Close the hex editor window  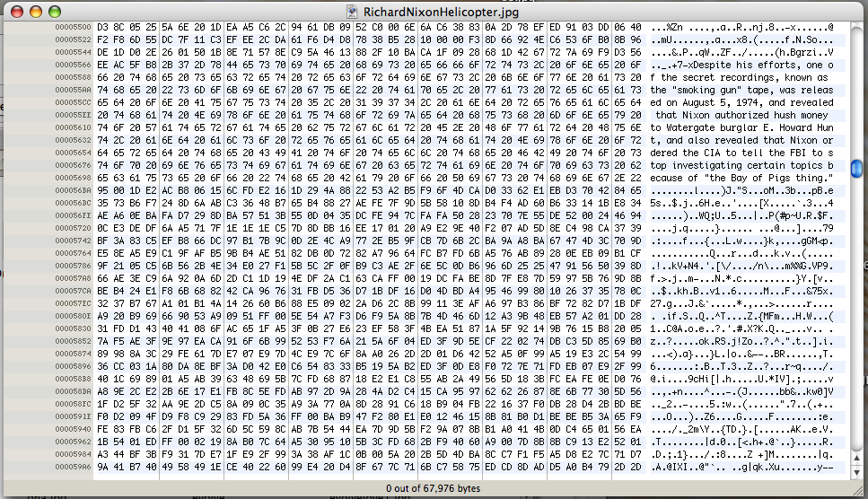(17, 12)
